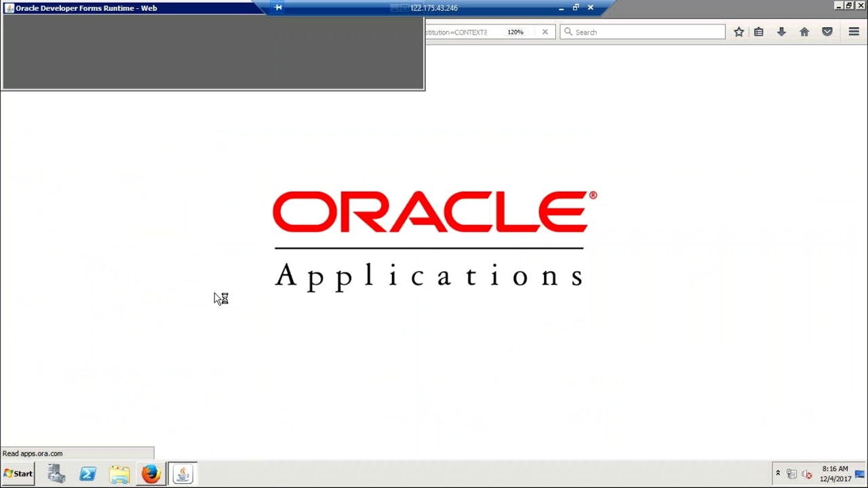The height and width of the screenshot is (488, 868).
Task: Bookmark this page with the star icon
Action: tap(739, 32)
